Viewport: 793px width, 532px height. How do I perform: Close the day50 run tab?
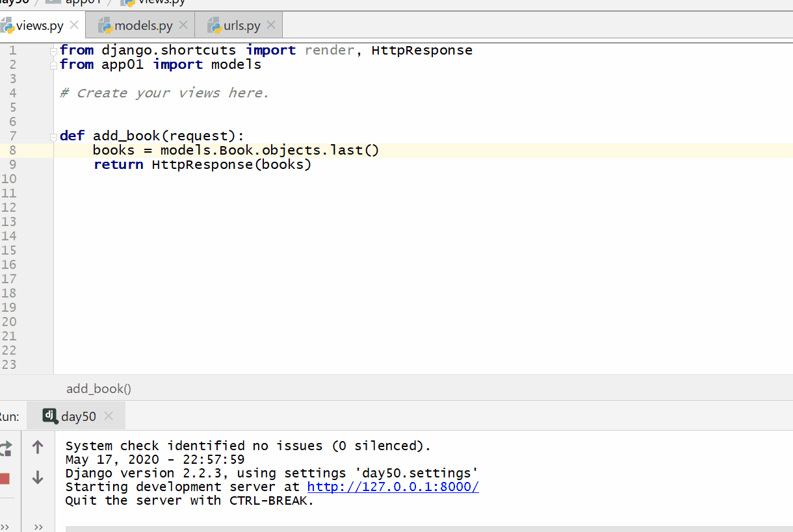(109, 416)
